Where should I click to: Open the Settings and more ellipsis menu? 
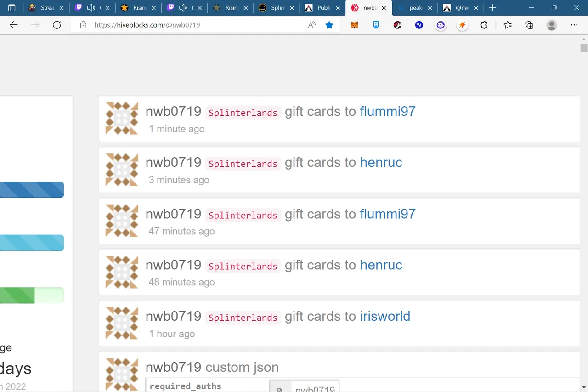click(574, 25)
